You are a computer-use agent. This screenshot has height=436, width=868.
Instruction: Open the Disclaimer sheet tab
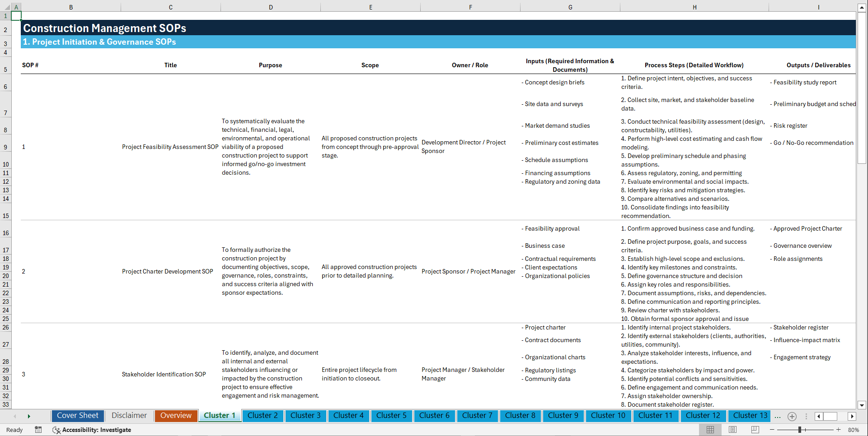point(129,415)
